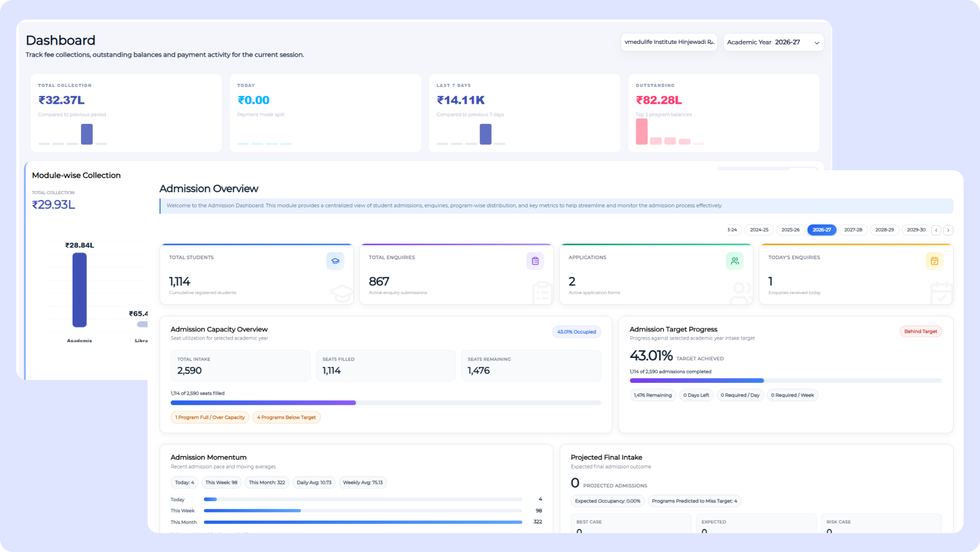Click Programs Predicted to Miss Target: 4 chip

(x=695, y=501)
